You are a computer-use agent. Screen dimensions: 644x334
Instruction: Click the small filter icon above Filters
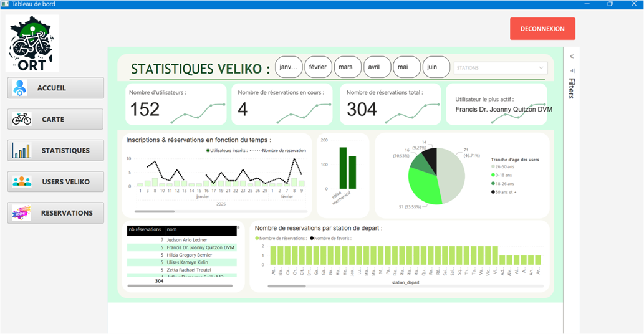[x=572, y=70]
